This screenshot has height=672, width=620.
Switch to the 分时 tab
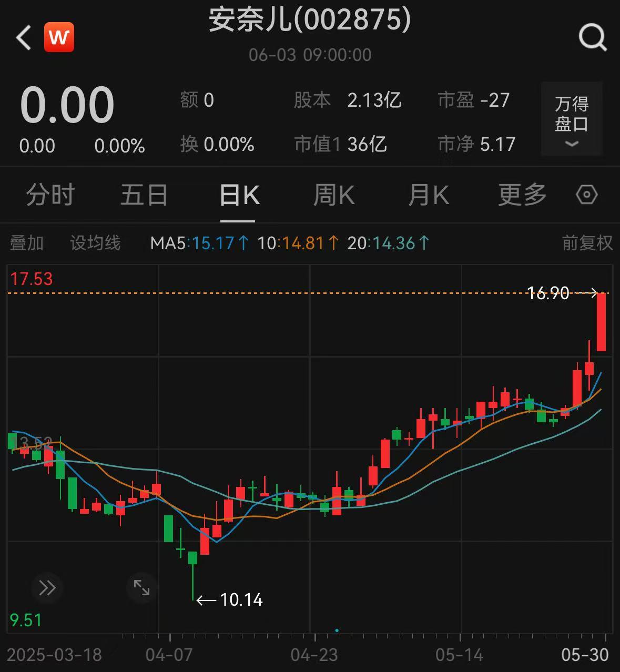tap(50, 195)
